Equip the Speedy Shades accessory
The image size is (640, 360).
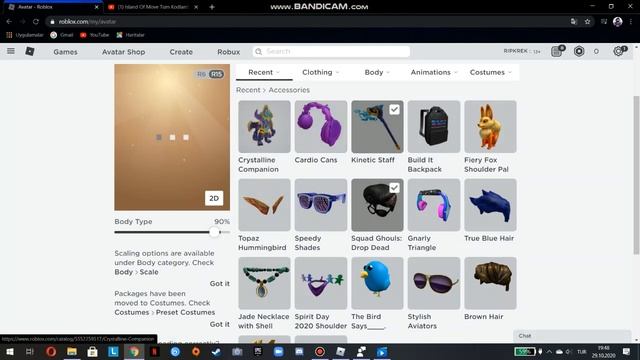click(321, 205)
